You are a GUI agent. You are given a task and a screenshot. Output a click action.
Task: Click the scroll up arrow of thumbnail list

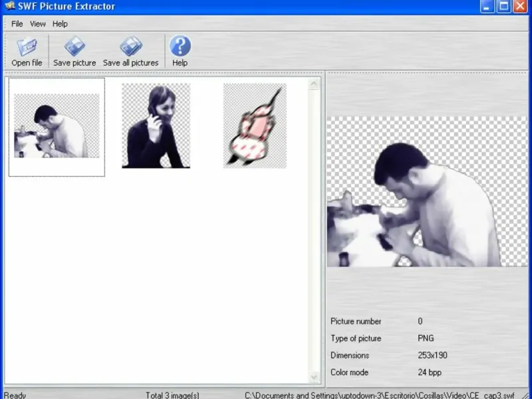pos(314,84)
